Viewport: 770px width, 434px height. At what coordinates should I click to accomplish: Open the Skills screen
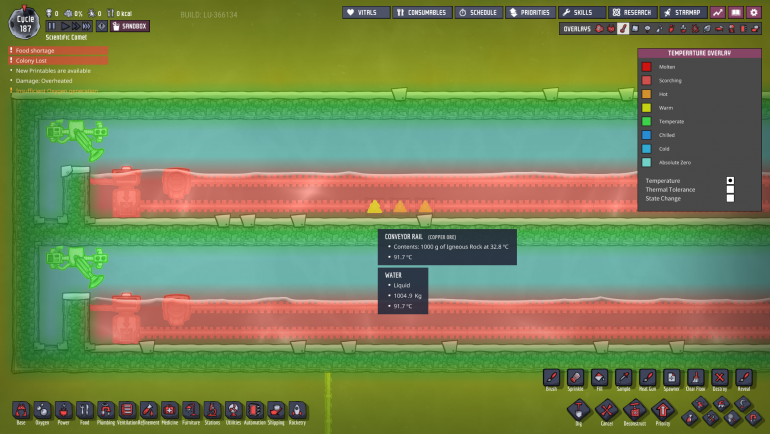coord(582,12)
